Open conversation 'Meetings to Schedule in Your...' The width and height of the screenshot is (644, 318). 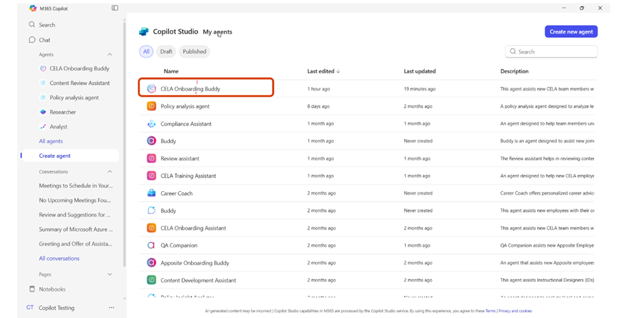point(75,186)
